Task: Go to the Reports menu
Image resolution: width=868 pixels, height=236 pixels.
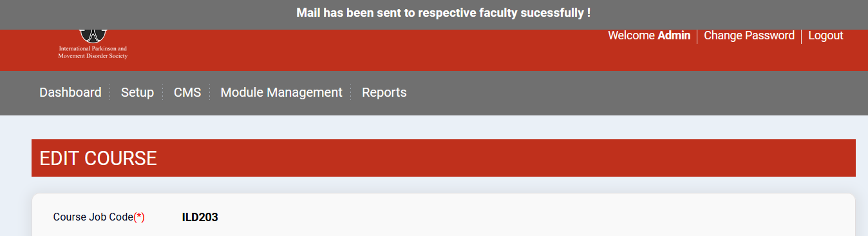Action: 384,92
